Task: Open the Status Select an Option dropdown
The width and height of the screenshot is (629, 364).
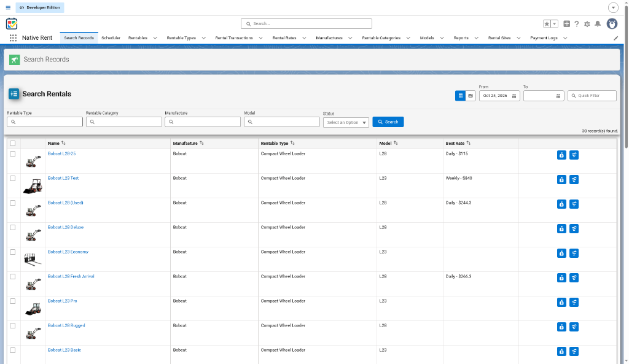Action: click(346, 122)
